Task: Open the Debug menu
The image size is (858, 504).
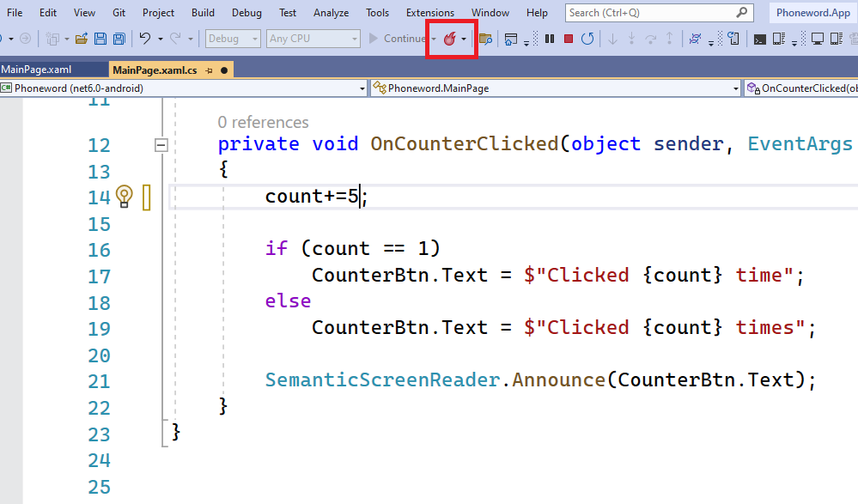Action: pyautogui.click(x=246, y=13)
